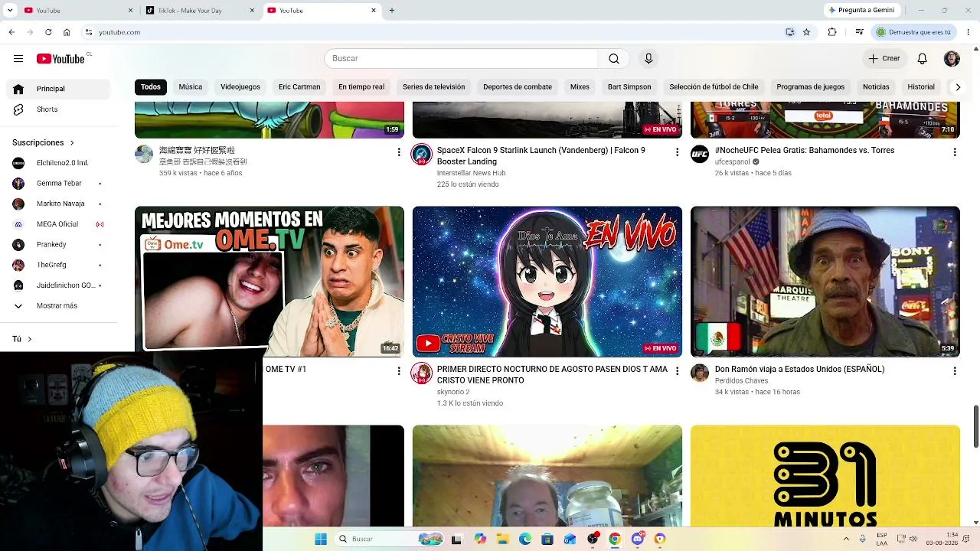Viewport: 980px width, 551px height.
Task: Click the search magnifier button
Action: coord(614,59)
